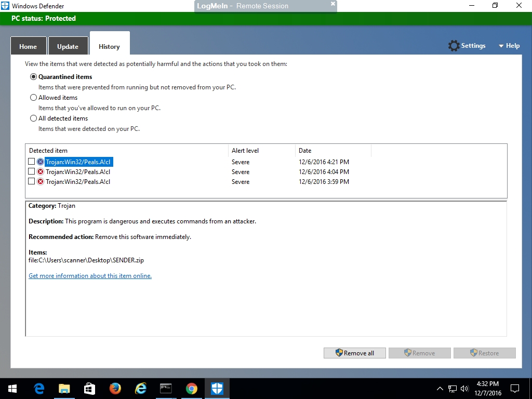Click the shield icon on the Remove button
This screenshot has height=399, width=532.
[408, 353]
